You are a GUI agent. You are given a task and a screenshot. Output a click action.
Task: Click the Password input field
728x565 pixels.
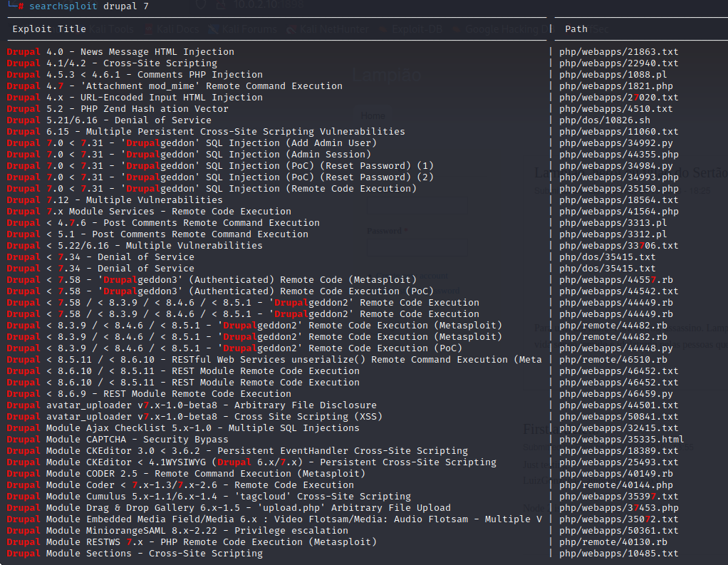pyautogui.click(x=417, y=247)
